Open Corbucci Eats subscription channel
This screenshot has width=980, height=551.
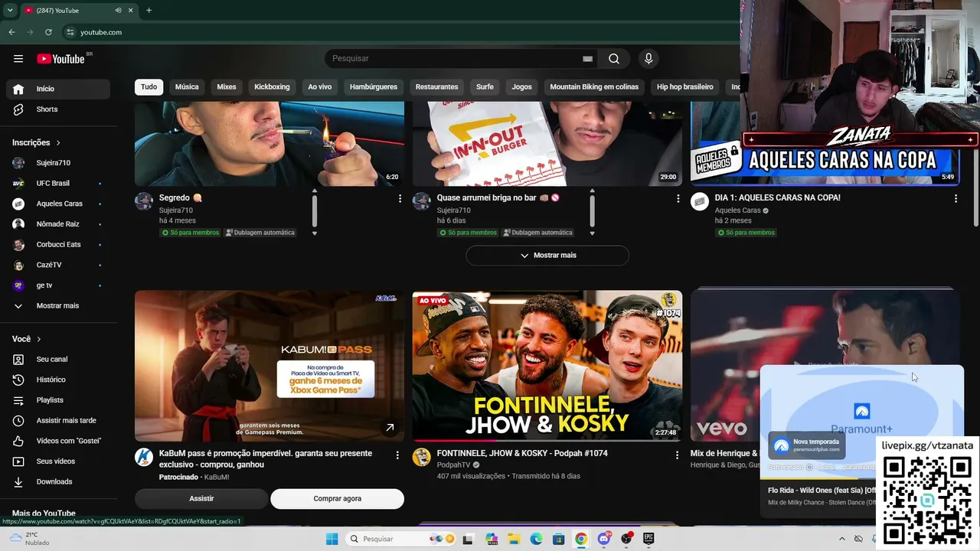pyautogui.click(x=58, y=245)
